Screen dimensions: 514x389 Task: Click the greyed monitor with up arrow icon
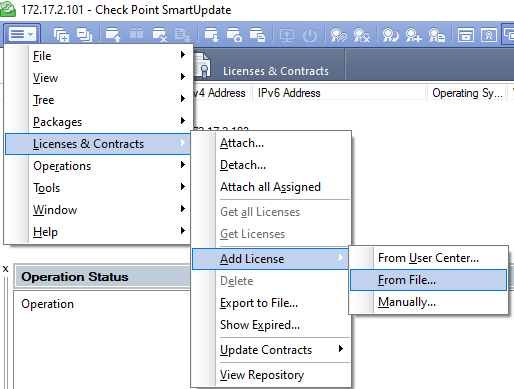(x=287, y=34)
